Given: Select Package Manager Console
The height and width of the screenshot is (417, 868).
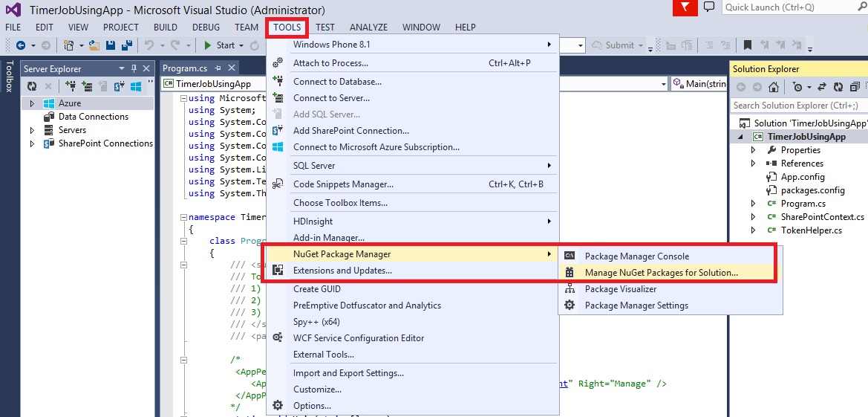Looking at the screenshot, I should [x=670, y=256].
